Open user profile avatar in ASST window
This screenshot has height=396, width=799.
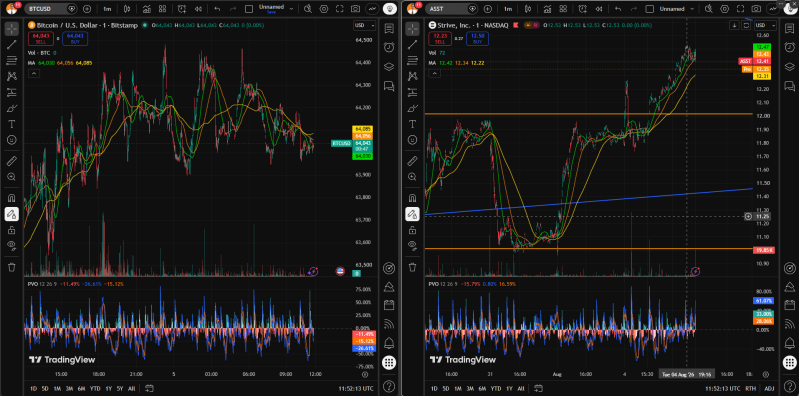(x=412, y=9)
